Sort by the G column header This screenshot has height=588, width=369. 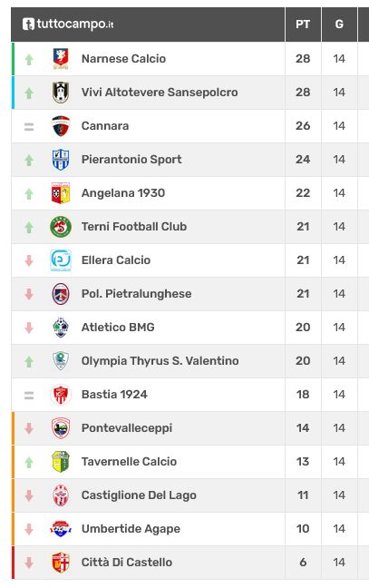click(339, 24)
